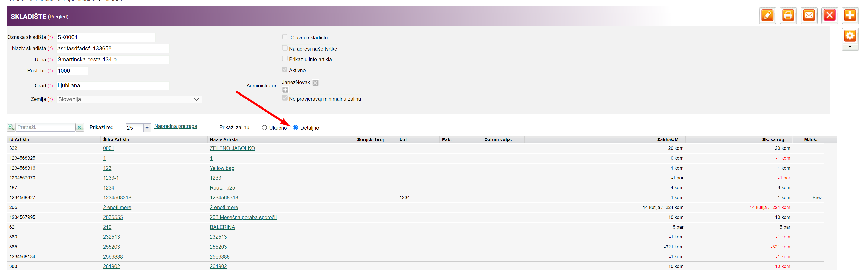
Task: Sort by Serijski broj column header
Action: tap(370, 139)
